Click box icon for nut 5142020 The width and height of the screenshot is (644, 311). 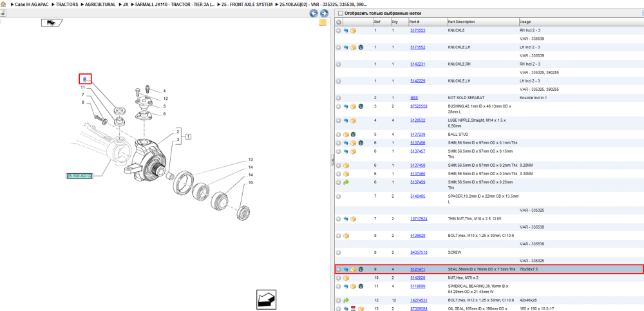[x=346, y=278]
